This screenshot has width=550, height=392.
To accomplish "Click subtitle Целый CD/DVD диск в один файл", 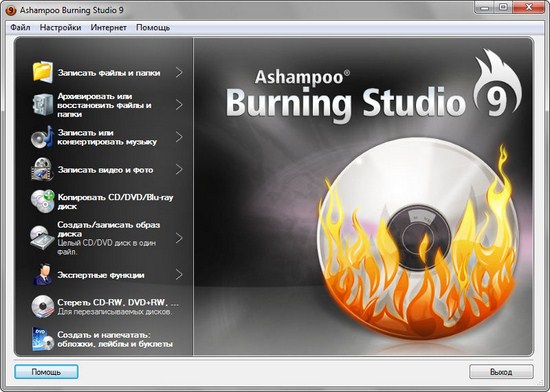I will tap(107, 247).
